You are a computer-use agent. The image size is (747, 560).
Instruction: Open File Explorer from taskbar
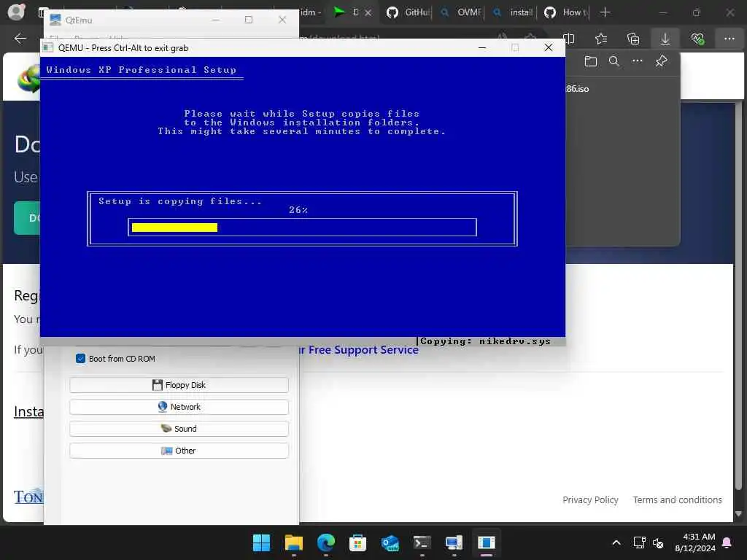294,542
